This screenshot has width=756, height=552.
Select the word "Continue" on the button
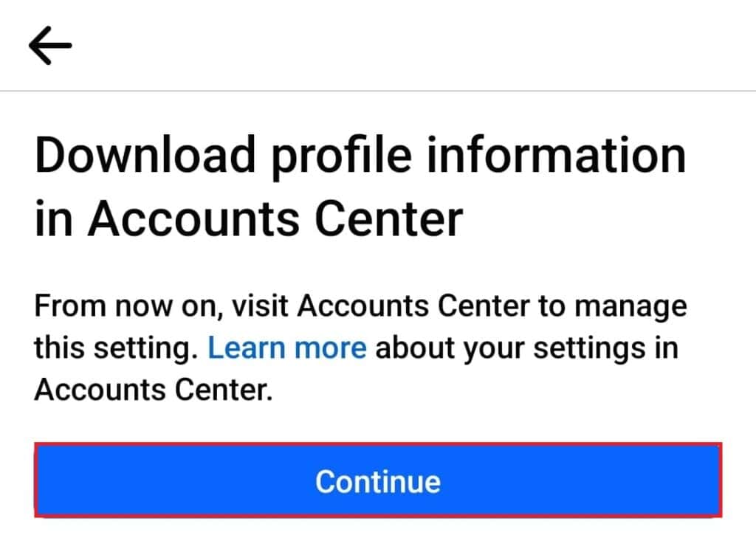377,481
